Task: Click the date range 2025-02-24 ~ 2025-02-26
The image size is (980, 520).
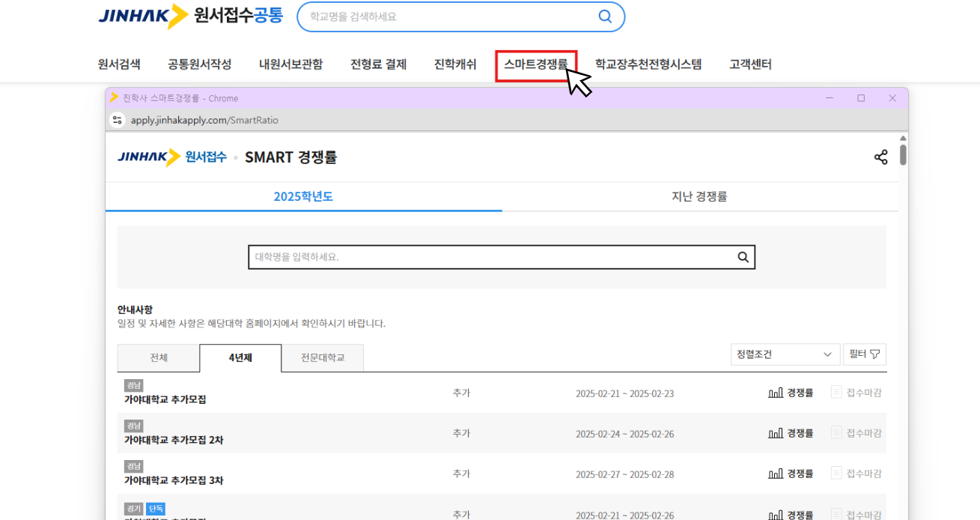Action: pos(624,434)
